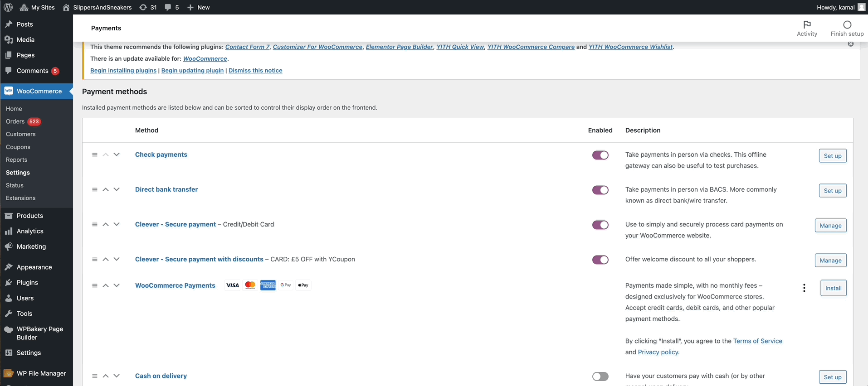Image resolution: width=868 pixels, height=386 pixels.
Task: Open My Sites from the admin bar
Action: click(37, 7)
